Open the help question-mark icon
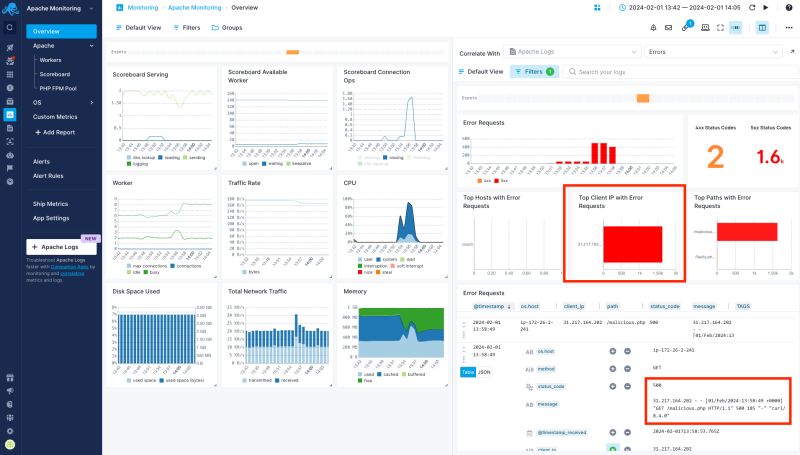The height and width of the screenshot is (455, 800). [788, 8]
